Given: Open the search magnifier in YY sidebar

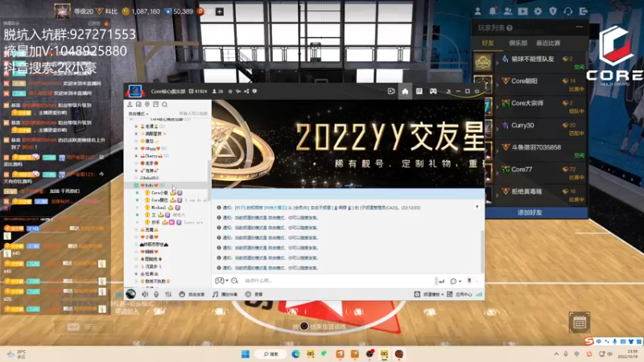Looking at the screenshot, I should click(x=165, y=105).
